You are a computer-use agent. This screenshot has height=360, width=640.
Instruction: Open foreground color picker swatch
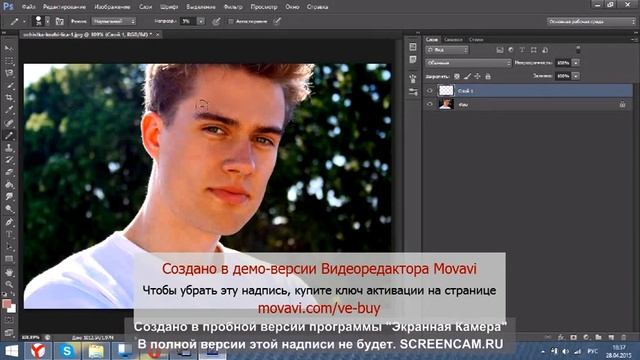(x=7, y=304)
